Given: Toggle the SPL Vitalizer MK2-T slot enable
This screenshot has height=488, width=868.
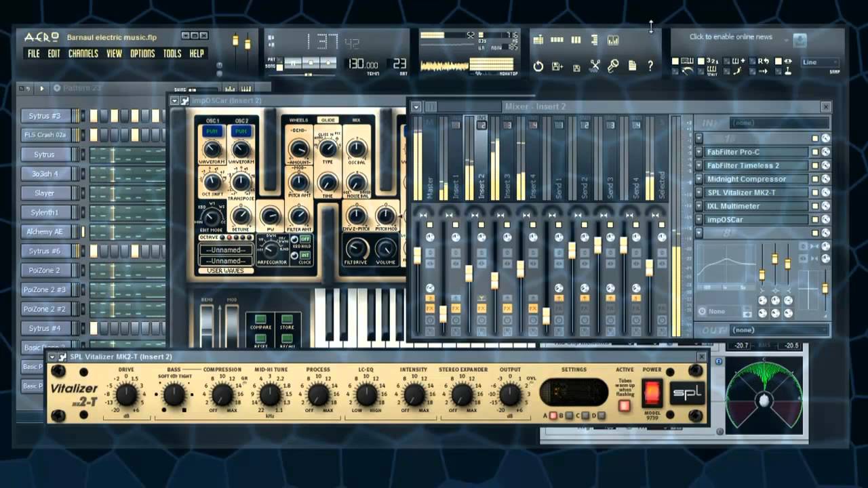Looking at the screenshot, I should point(815,192).
